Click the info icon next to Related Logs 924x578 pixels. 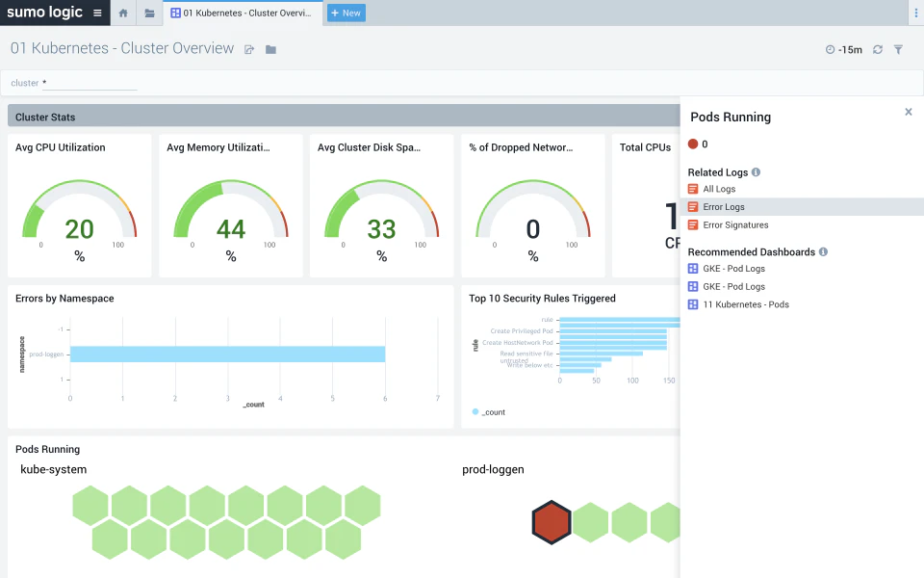click(755, 171)
